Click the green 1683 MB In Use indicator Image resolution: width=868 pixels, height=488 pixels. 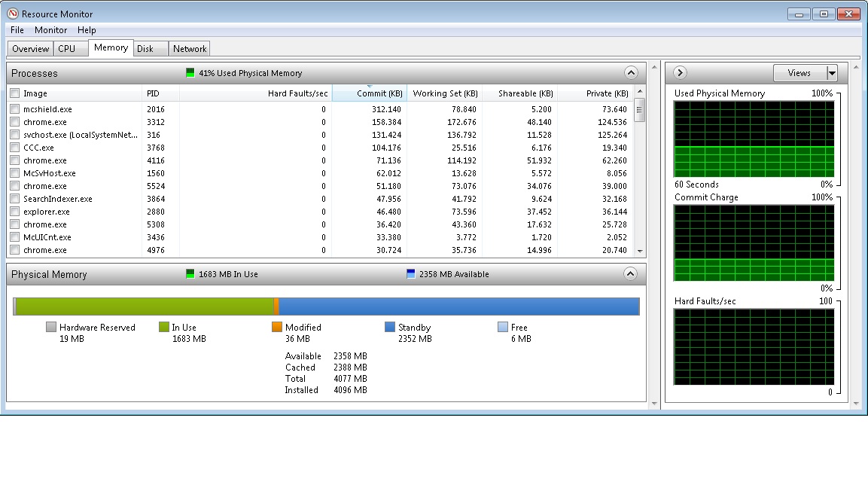pyautogui.click(x=190, y=273)
